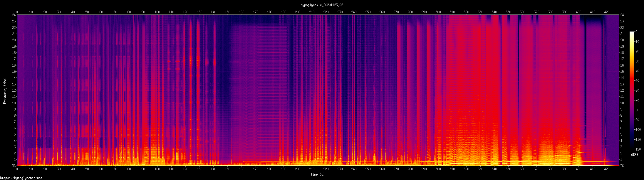
Task: Click the 200 tick on top time axis
Action: click(298, 12)
